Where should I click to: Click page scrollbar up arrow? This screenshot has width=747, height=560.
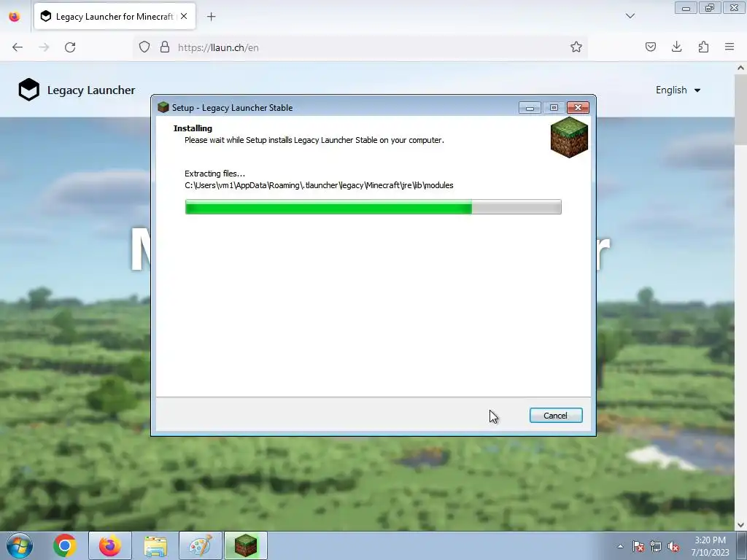pyautogui.click(x=740, y=68)
